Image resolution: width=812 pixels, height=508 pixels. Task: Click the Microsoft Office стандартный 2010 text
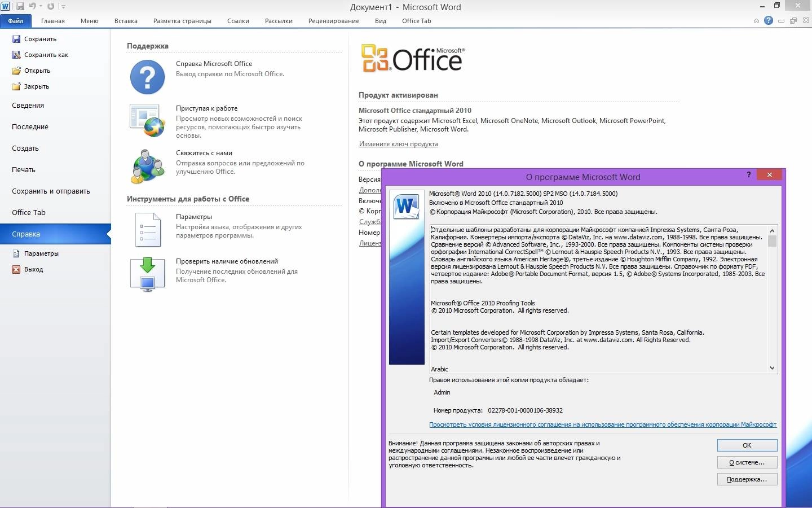click(x=414, y=111)
